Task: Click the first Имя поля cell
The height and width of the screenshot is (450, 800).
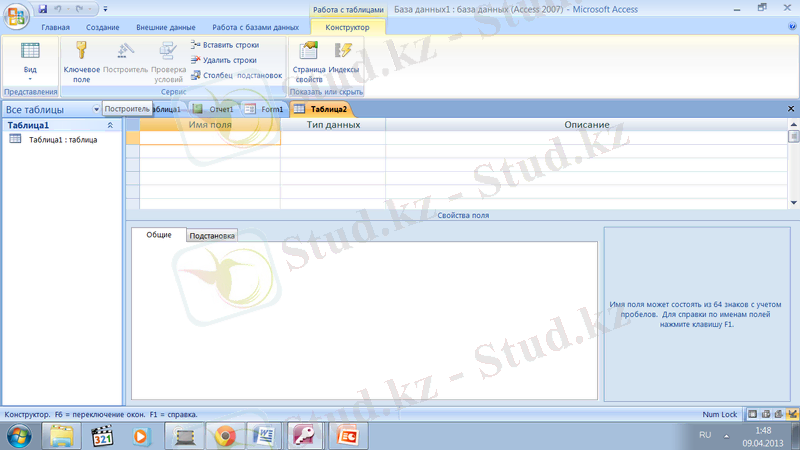Action: pyautogui.click(x=210, y=138)
